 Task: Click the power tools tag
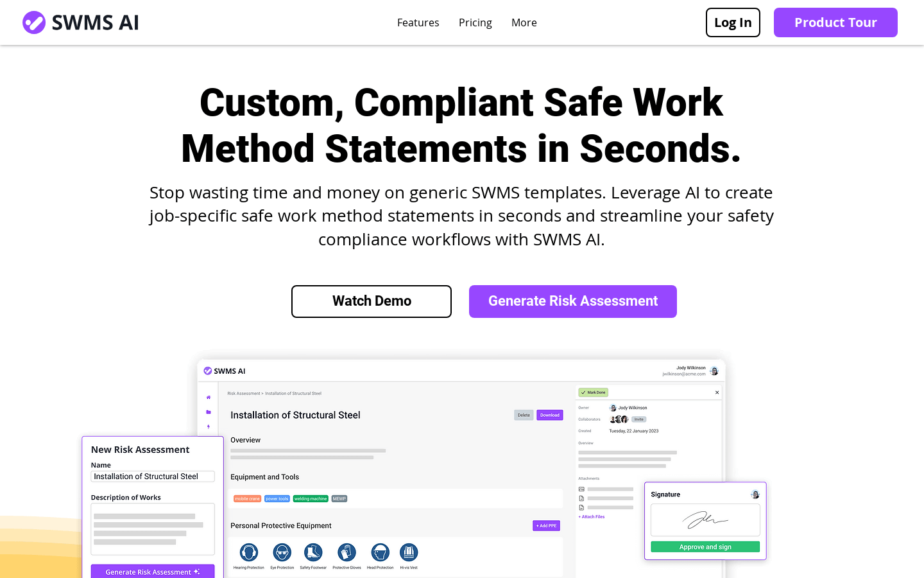(x=277, y=498)
